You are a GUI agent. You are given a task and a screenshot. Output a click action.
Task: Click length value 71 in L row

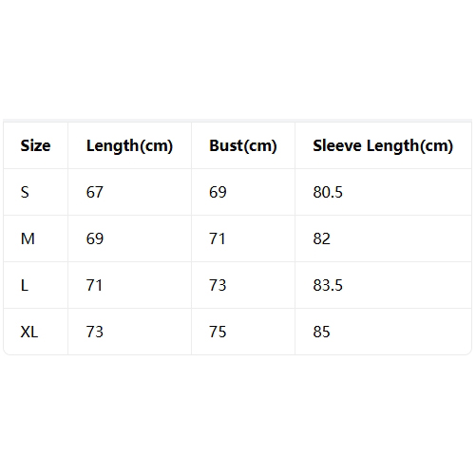94,285
